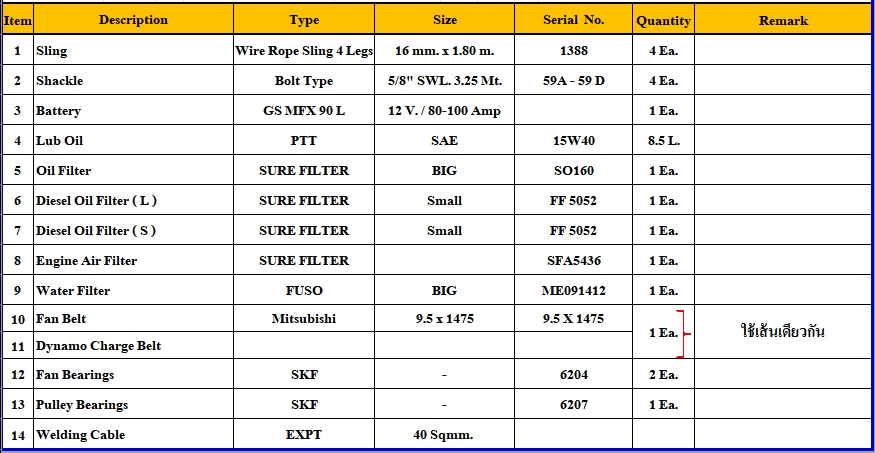Select the 15W40 serial cell
The width and height of the screenshot is (875, 453).
tap(573, 141)
